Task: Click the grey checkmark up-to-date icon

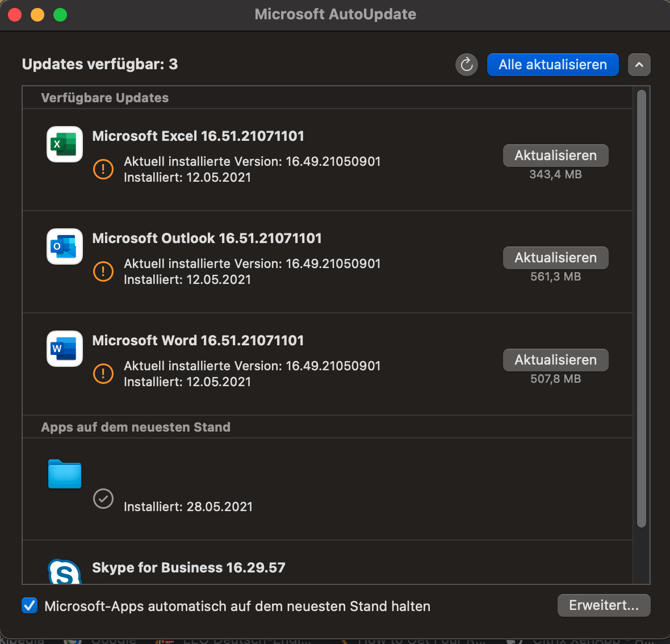Action: point(103,499)
